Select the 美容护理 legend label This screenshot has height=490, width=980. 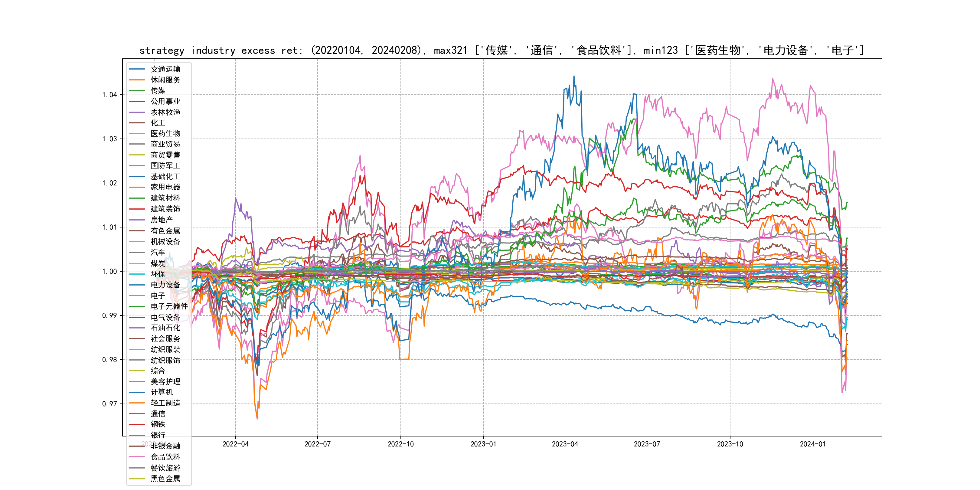[x=165, y=382]
